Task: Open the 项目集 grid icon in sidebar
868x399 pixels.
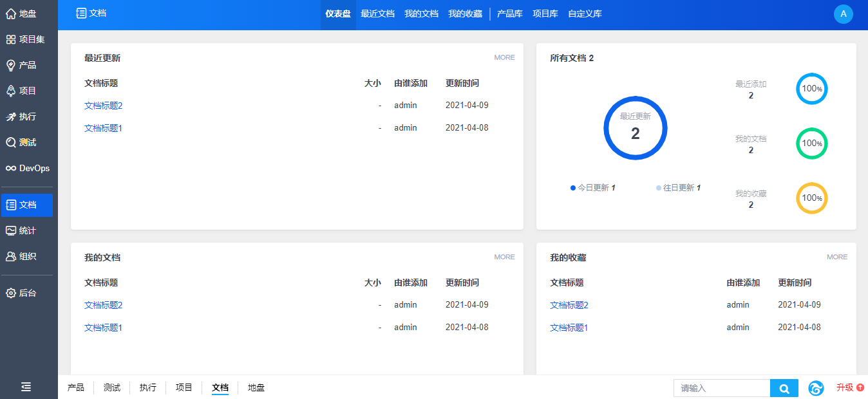Action: tap(11, 39)
